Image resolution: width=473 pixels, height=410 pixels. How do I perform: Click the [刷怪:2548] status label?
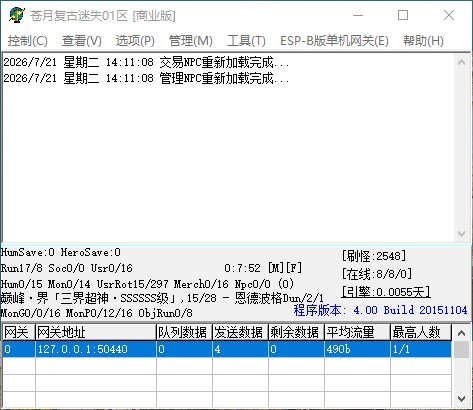(x=374, y=256)
